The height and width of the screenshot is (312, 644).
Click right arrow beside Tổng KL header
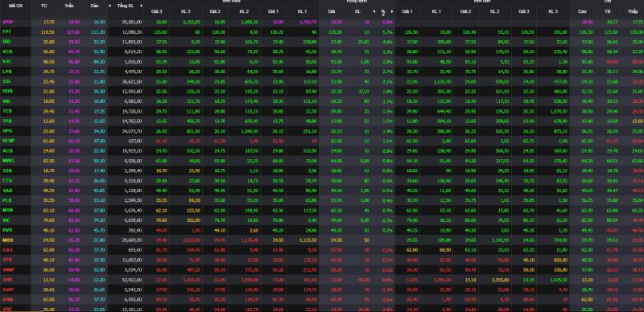(142, 6)
